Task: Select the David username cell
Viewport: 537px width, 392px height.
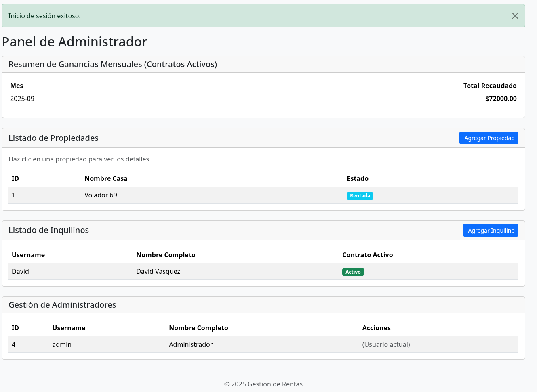Action: (x=20, y=272)
